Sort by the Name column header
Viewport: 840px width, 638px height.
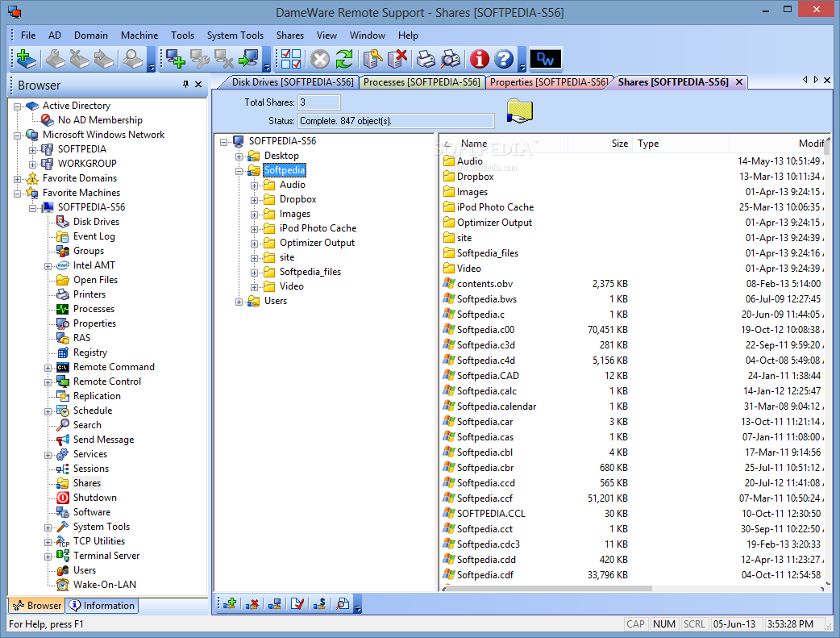pos(504,143)
